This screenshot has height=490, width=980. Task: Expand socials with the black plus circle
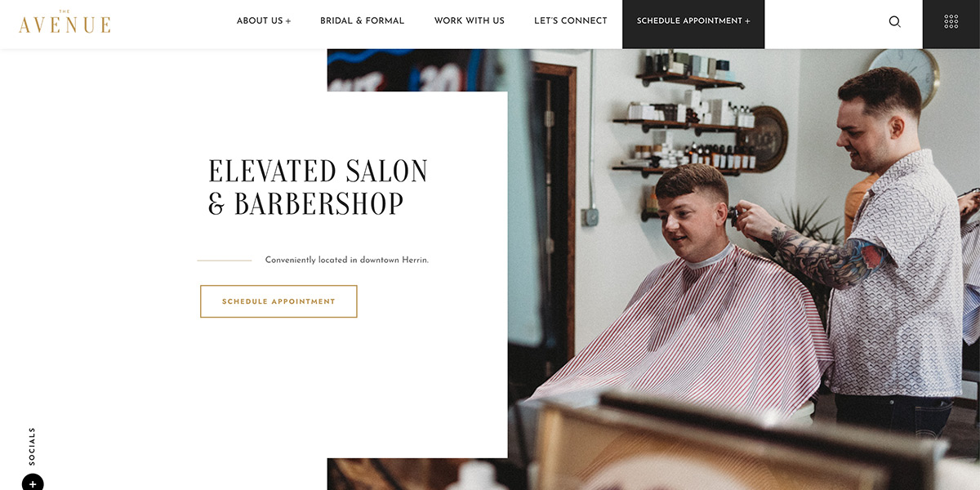click(33, 483)
